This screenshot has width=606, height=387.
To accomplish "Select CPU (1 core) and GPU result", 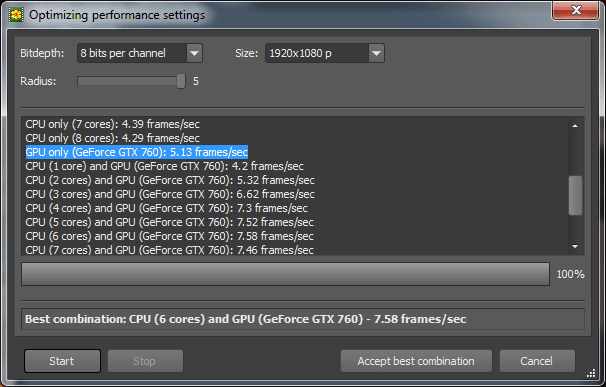I will coord(165,166).
